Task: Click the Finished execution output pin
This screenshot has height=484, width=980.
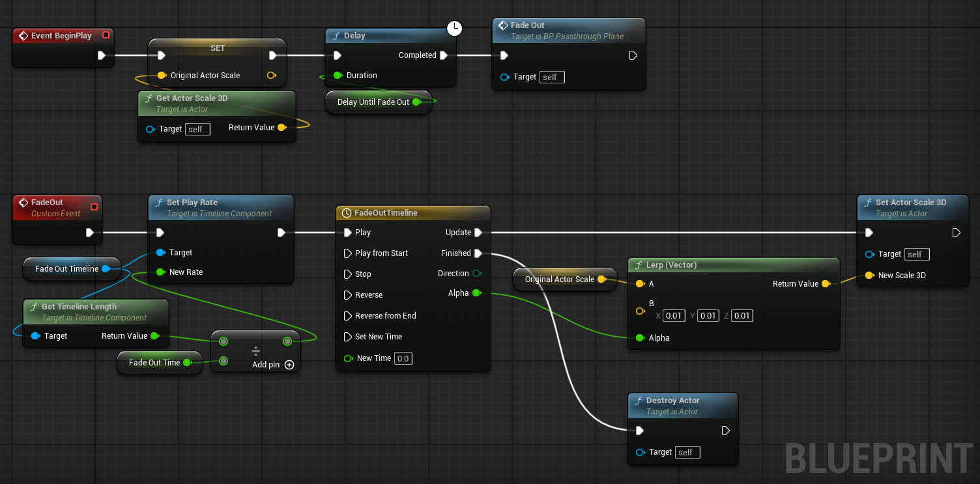Action: click(478, 253)
